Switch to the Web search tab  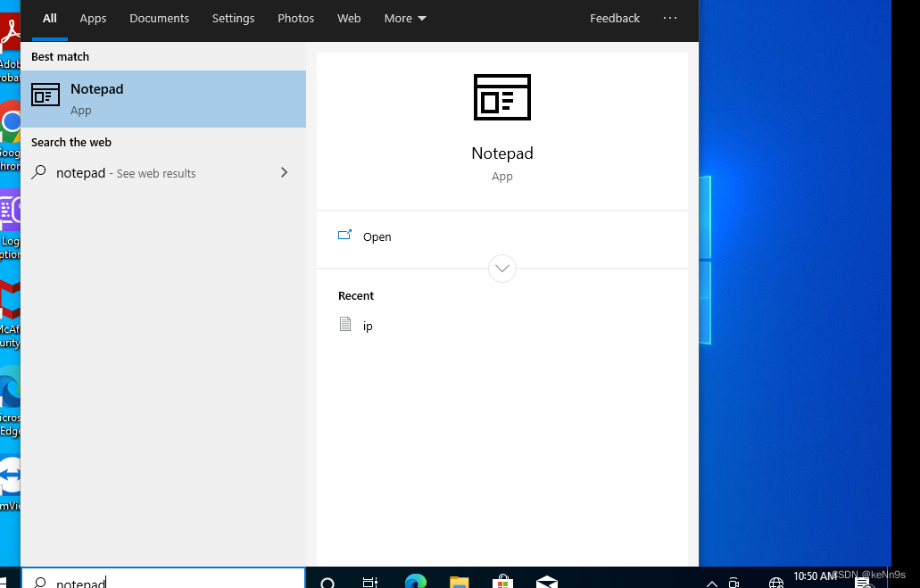[349, 18]
